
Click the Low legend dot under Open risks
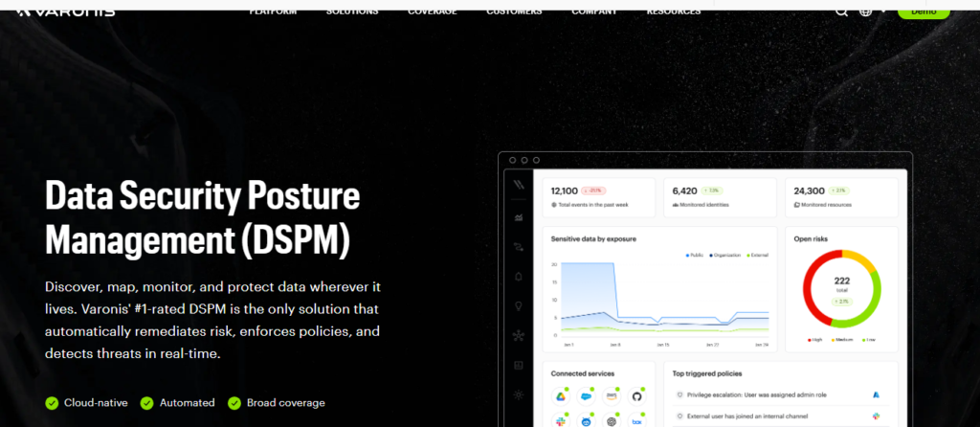pyautogui.click(x=864, y=340)
